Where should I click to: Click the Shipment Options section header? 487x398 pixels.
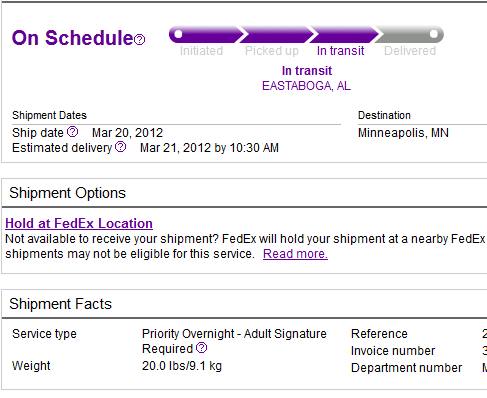pos(67,193)
